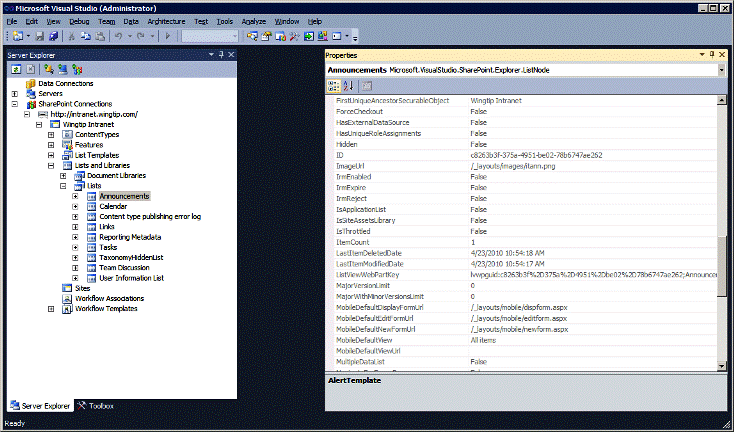Click the Save toolbar icon
Screen dimensions: 734x432
click(40, 36)
